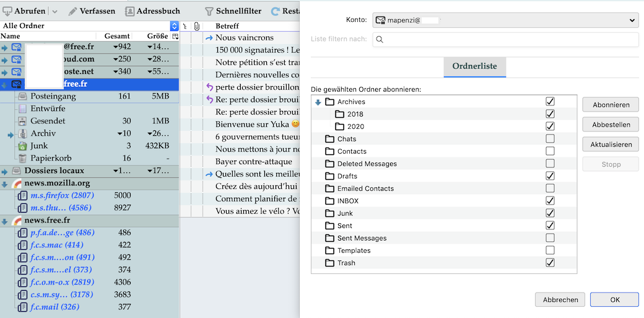Uncheck the Archives folder subscription checkbox

550,102
